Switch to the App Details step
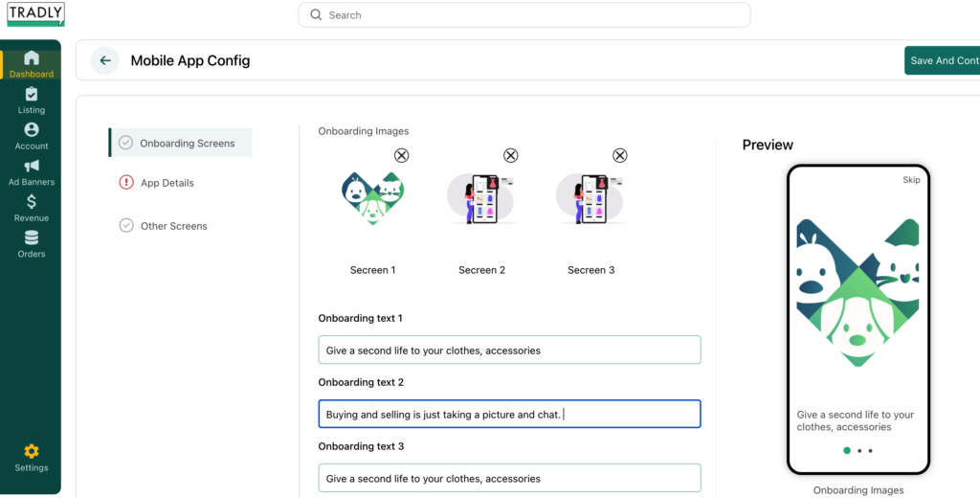Viewport: 980px width, 498px height. coord(167,183)
